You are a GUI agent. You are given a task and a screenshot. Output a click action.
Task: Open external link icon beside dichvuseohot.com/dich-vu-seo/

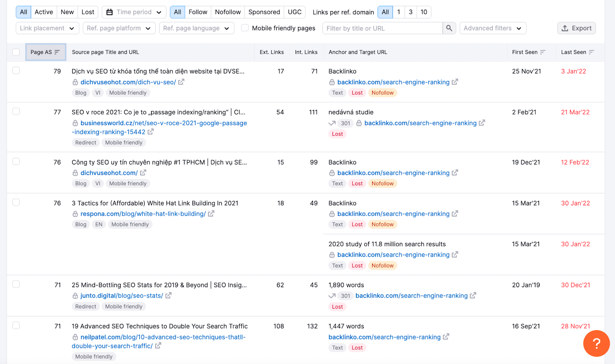tap(181, 82)
